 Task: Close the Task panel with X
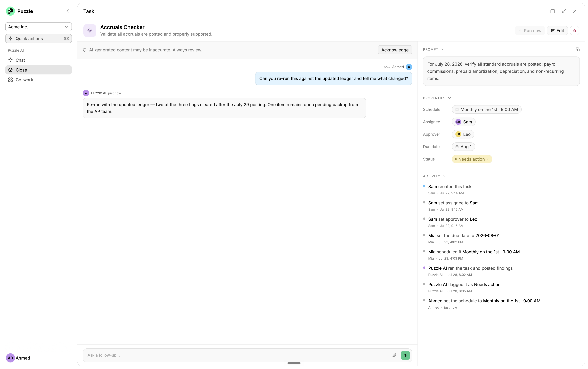click(x=575, y=11)
